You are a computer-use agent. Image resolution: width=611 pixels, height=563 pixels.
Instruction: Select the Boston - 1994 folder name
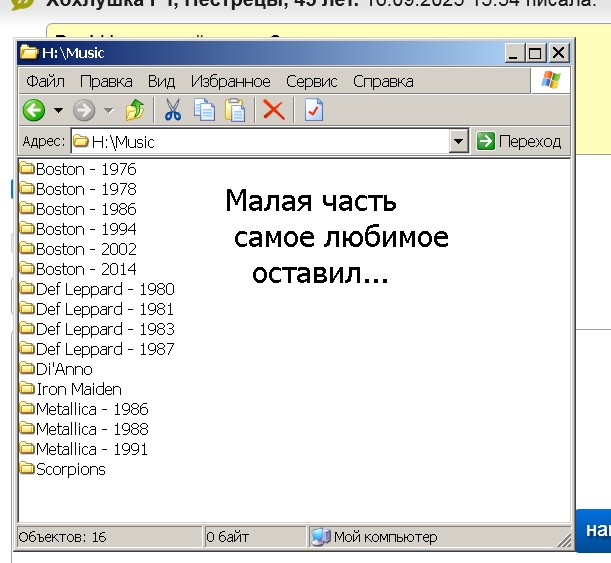86,229
